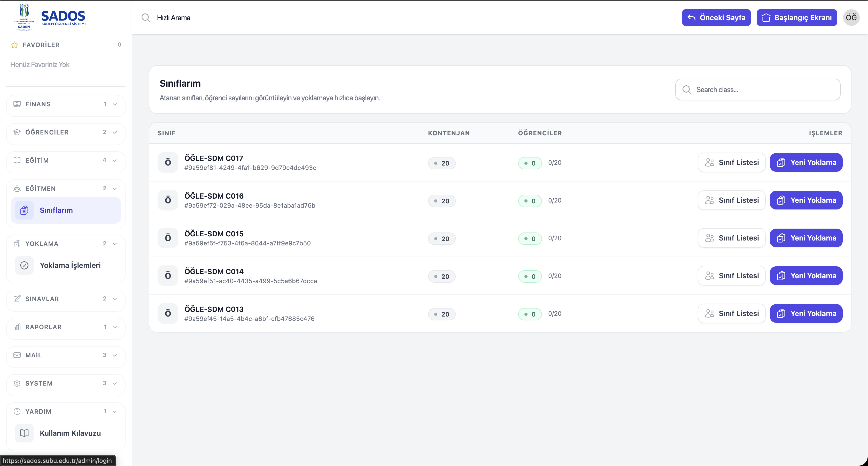Expand the EĞİTİM menu section
Viewport: 868px width, 466px height.
click(x=66, y=161)
